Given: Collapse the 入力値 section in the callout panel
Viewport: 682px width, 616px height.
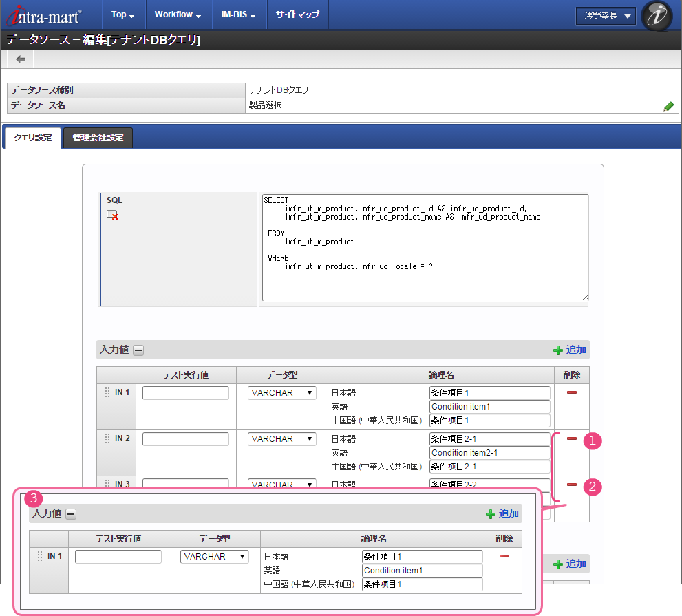Looking at the screenshot, I should (x=71, y=514).
